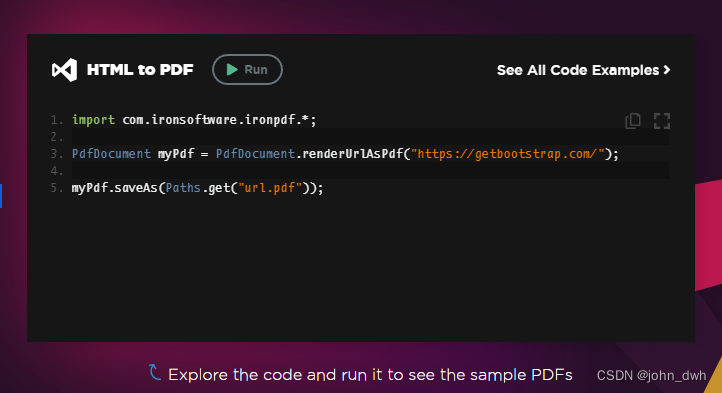Screen dimensions: 722x393
Task: Expand code to fullscreen view icon
Action: [662, 121]
